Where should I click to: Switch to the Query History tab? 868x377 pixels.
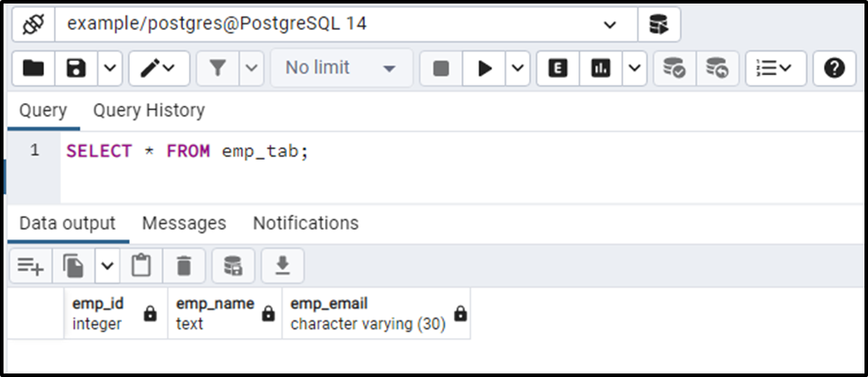[x=149, y=110]
